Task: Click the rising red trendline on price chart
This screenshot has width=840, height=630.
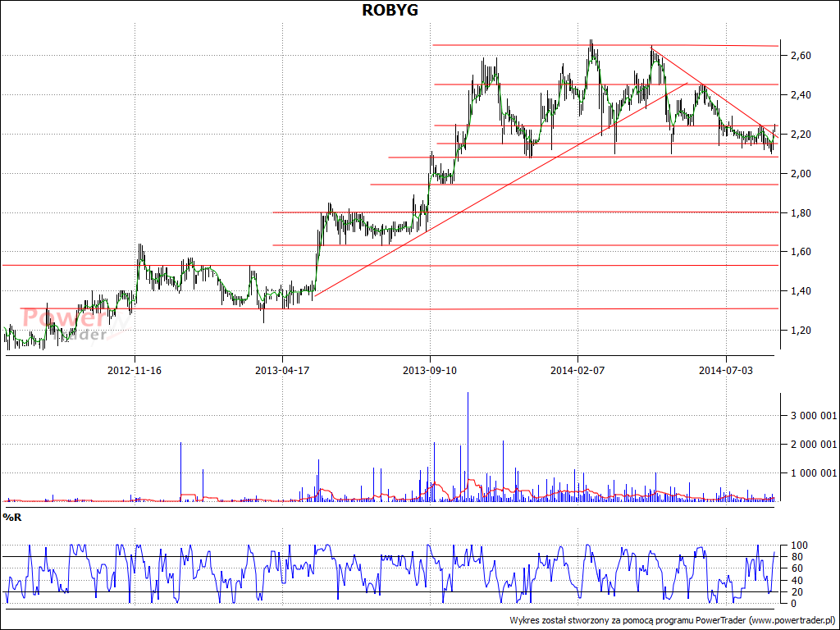Action: pyautogui.click(x=501, y=189)
